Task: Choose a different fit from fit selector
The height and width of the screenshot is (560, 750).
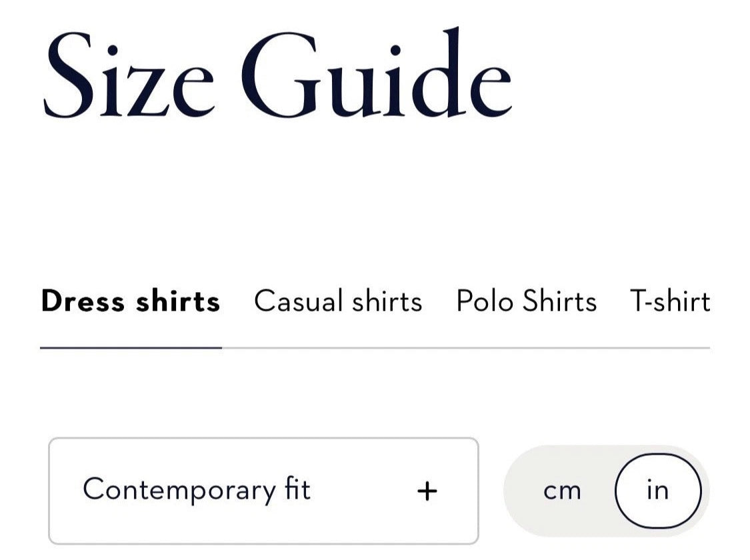Action: pos(263,491)
